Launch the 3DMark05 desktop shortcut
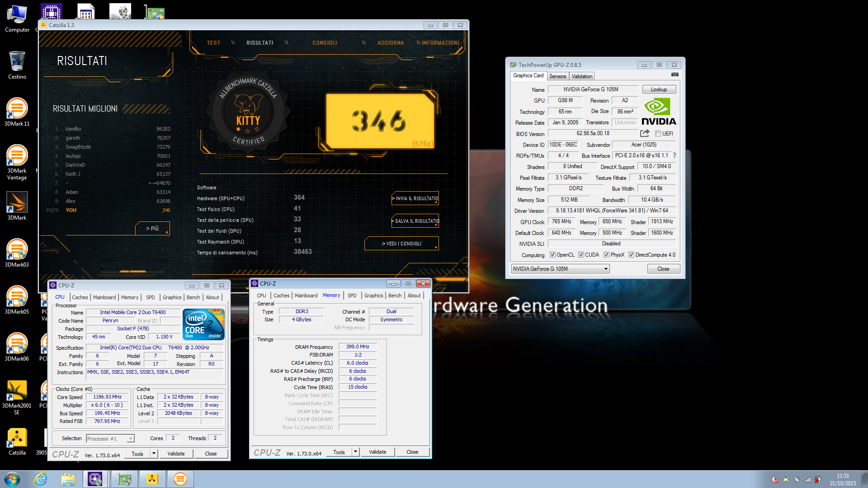 pos(17,300)
